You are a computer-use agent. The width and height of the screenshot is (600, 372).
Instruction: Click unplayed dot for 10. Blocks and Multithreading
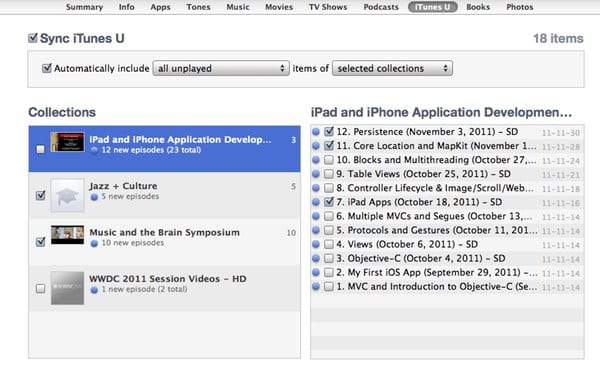click(x=316, y=160)
